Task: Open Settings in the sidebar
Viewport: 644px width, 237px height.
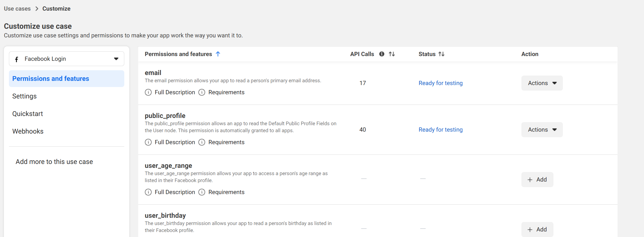Action: point(25,96)
